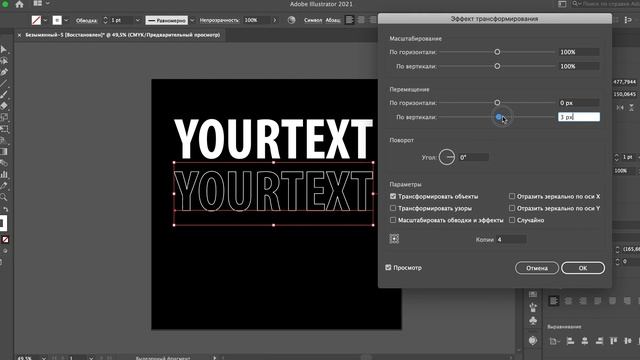The height and width of the screenshot is (360, 640).
Task: Click the Home icon in the top bar
Action: [x=19, y=4]
